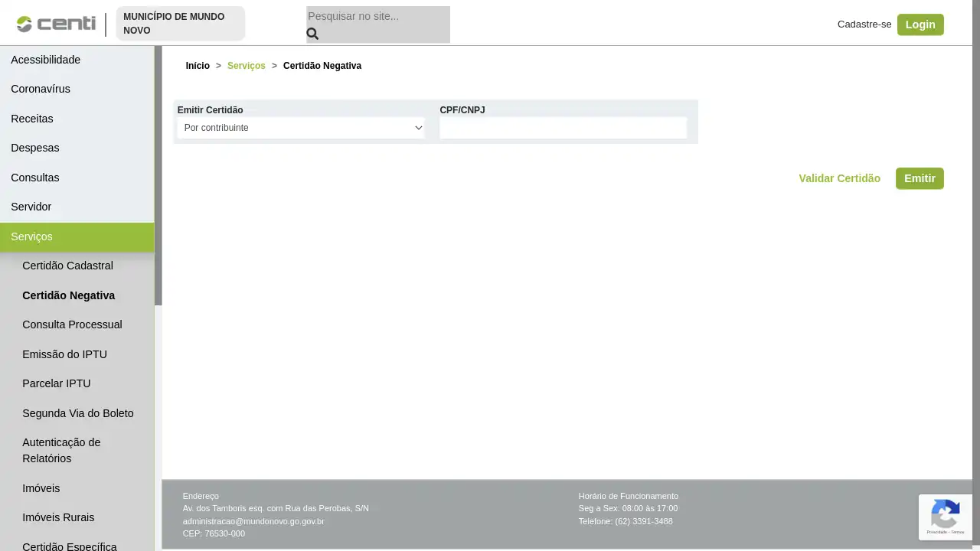The width and height of the screenshot is (980, 551).
Task: Open the Coronavírus sidebar section
Action: point(41,89)
